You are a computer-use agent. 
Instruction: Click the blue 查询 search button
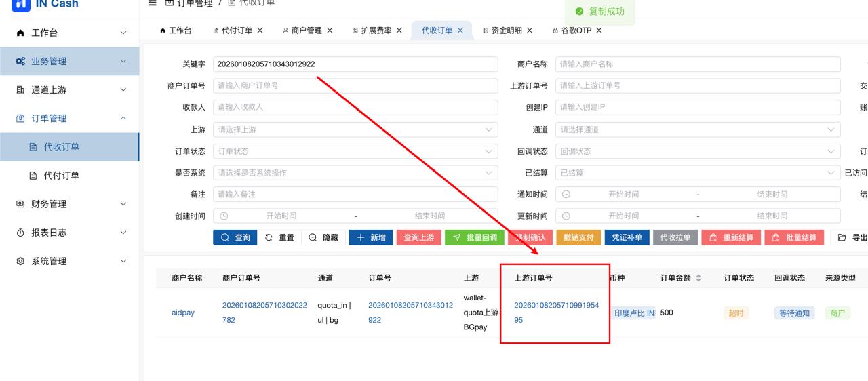(x=235, y=237)
